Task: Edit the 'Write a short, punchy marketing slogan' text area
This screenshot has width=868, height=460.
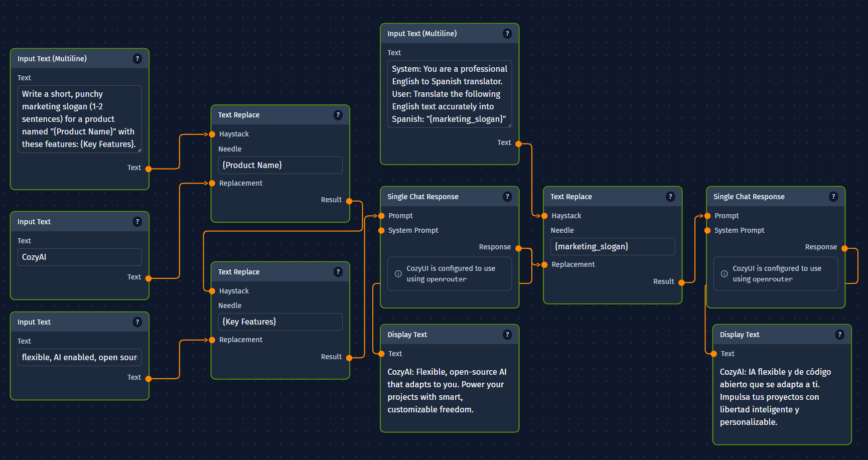Action: (x=80, y=119)
